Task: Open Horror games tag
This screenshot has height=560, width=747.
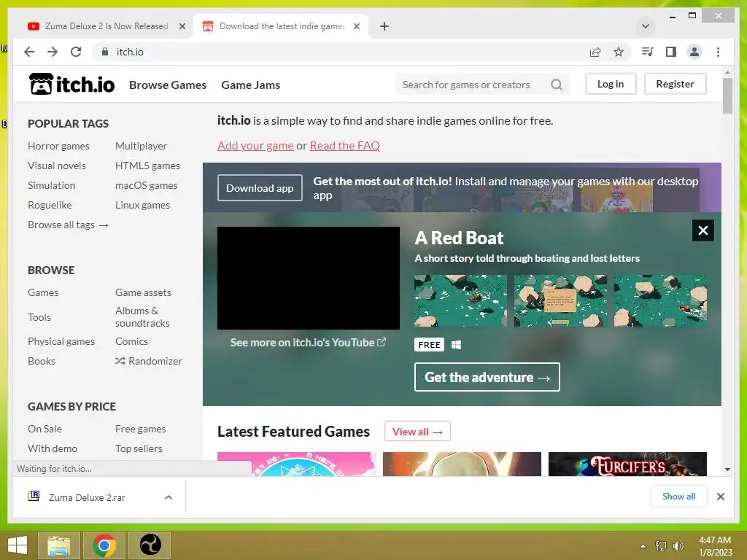Action: click(58, 146)
